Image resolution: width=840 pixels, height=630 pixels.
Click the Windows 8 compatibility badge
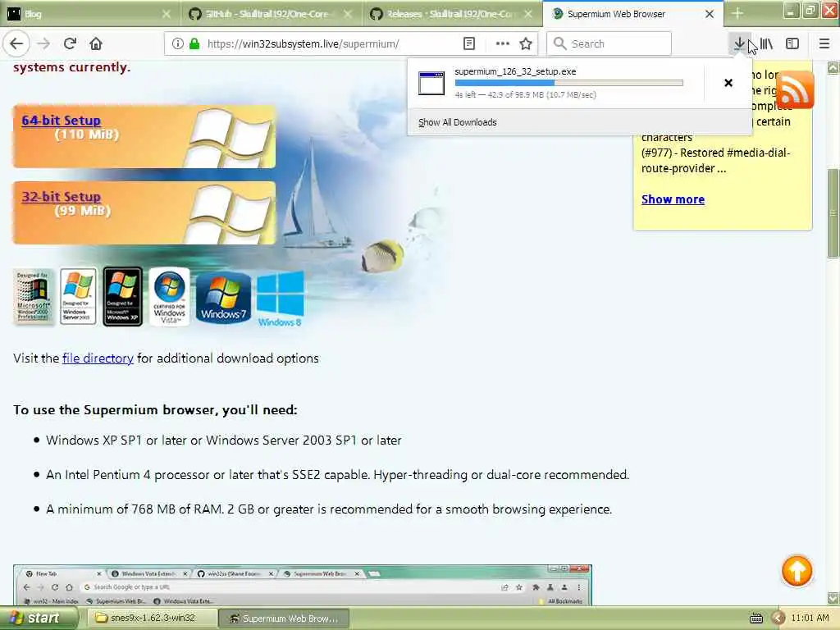[x=281, y=299]
